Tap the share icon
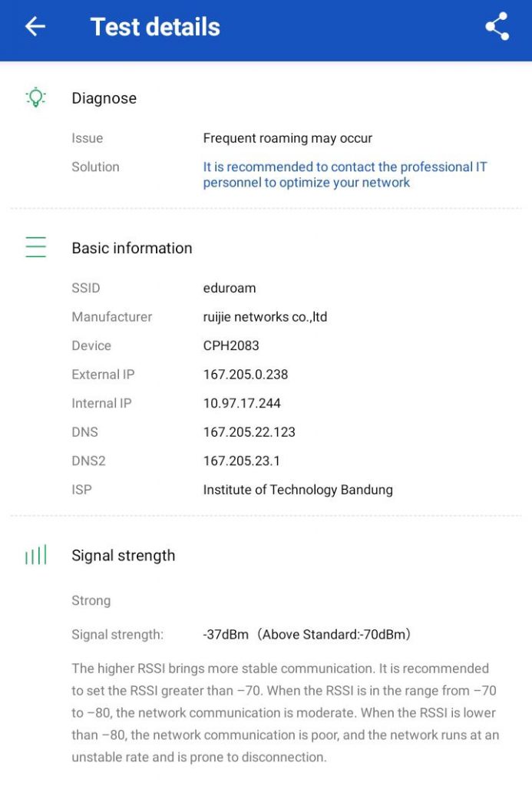The width and height of the screenshot is (532, 786). [497, 27]
